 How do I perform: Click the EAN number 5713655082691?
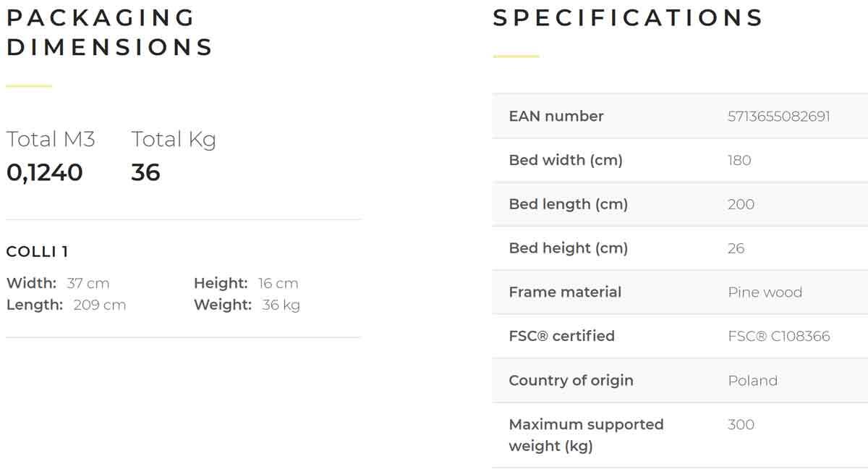(x=778, y=117)
